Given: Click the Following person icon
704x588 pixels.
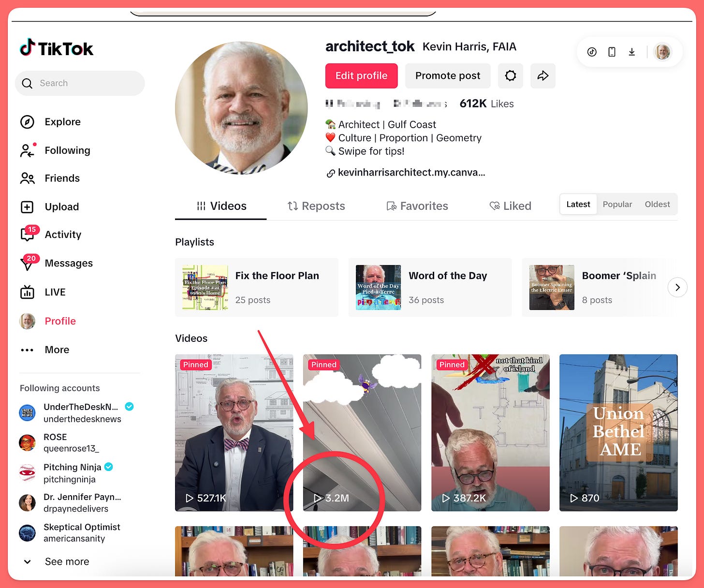Looking at the screenshot, I should click(27, 150).
